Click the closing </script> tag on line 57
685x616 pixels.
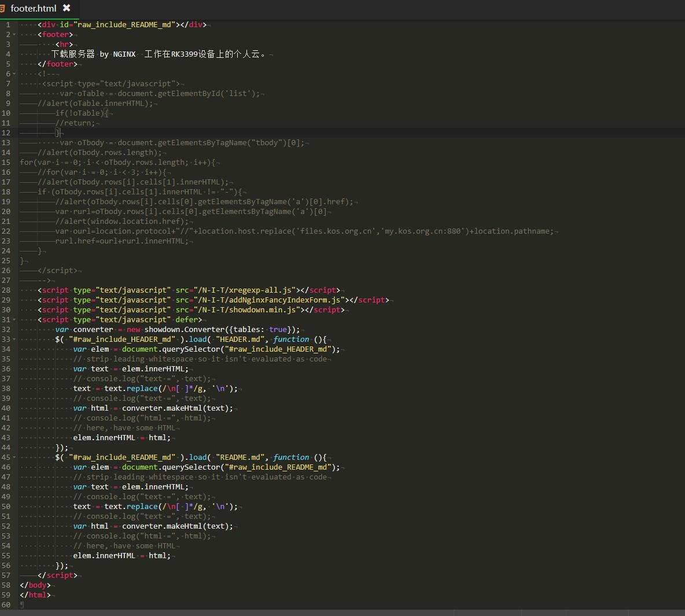pyautogui.click(x=58, y=576)
